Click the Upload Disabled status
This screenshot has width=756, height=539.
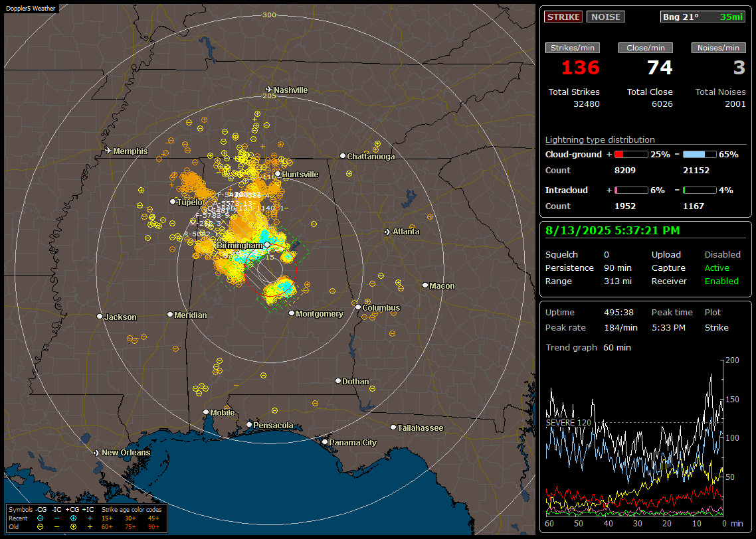pos(722,254)
